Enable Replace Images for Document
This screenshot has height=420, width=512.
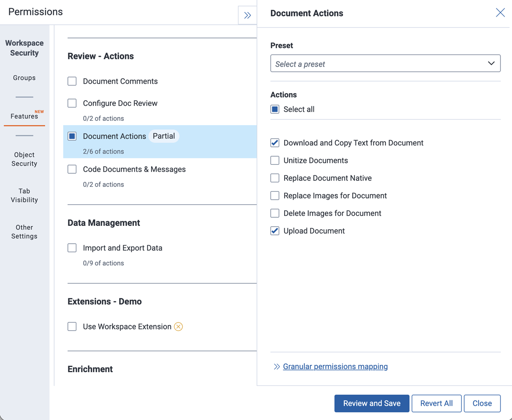click(x=275, y=195)
